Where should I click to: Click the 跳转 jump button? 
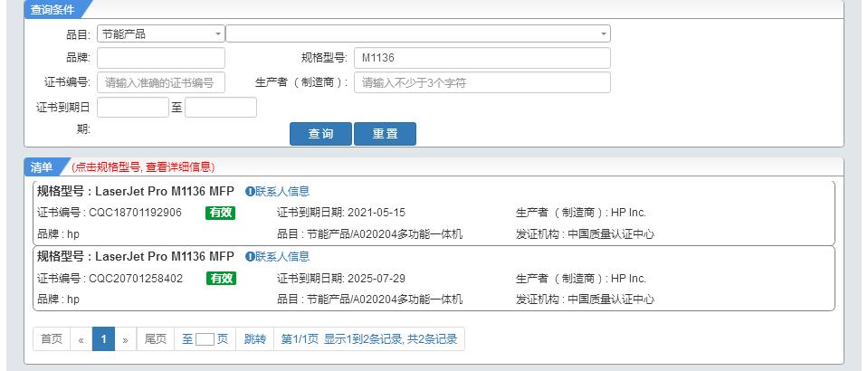[x=255, y=339]
